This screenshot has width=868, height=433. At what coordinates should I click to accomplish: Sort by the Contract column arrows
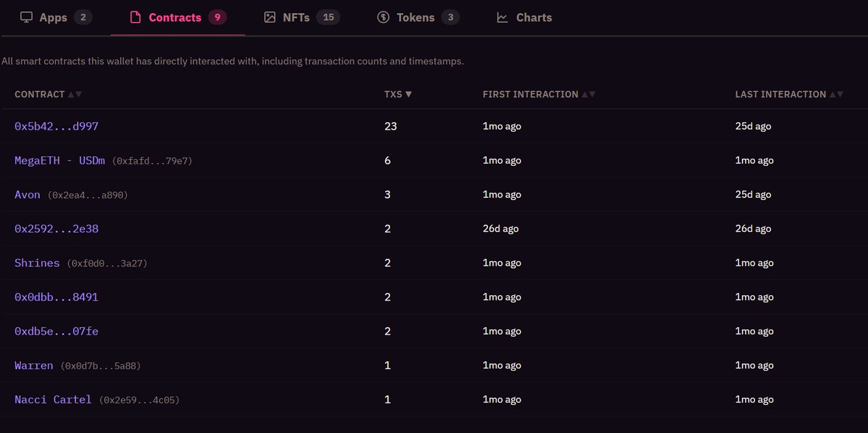tap(75, 95)
